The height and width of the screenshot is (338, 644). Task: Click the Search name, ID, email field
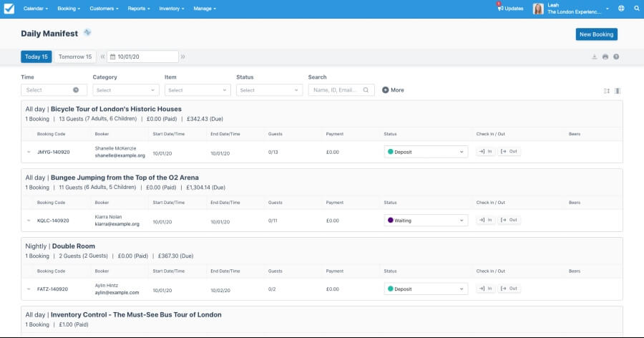[x=341, y=90]
